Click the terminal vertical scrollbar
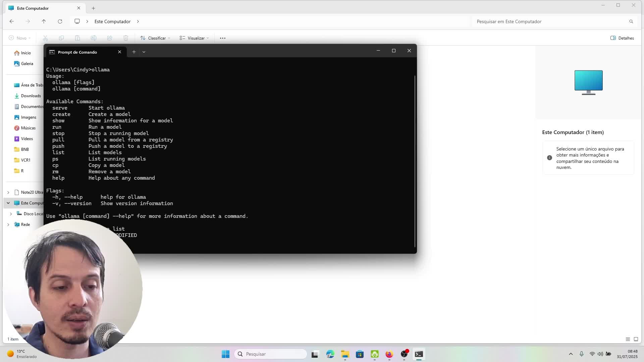 [x=415, y=161]
